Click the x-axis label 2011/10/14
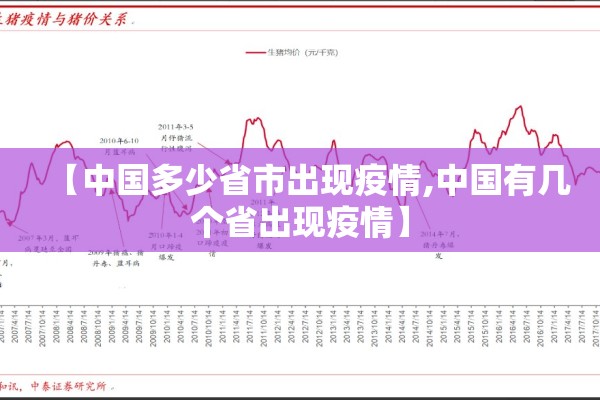Viewport: 600px width, 400px height. (x=264, y=328)
